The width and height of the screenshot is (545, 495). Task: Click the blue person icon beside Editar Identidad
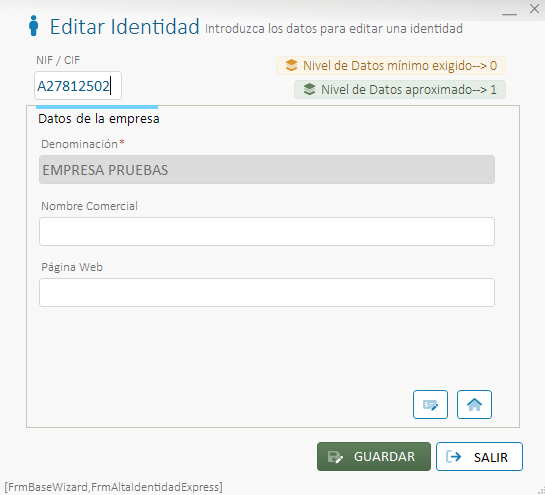(x=33, y=26)
